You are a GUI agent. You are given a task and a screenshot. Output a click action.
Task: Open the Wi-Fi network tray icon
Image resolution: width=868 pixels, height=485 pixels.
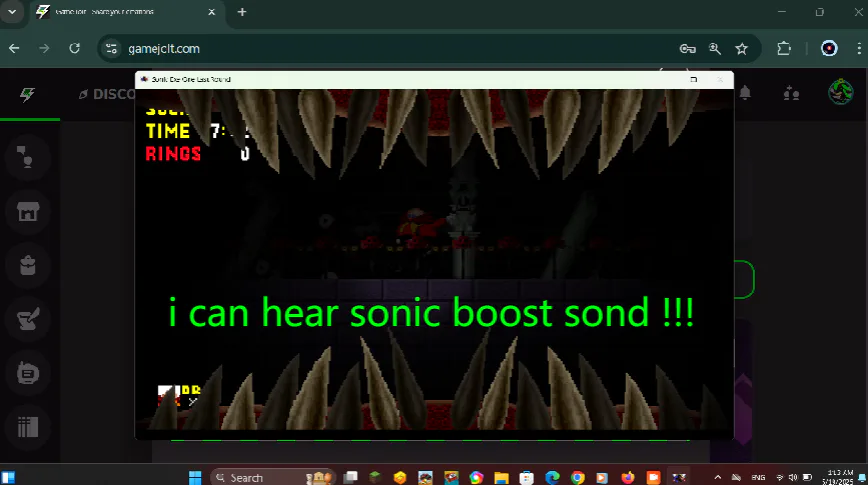click(780, 477)
